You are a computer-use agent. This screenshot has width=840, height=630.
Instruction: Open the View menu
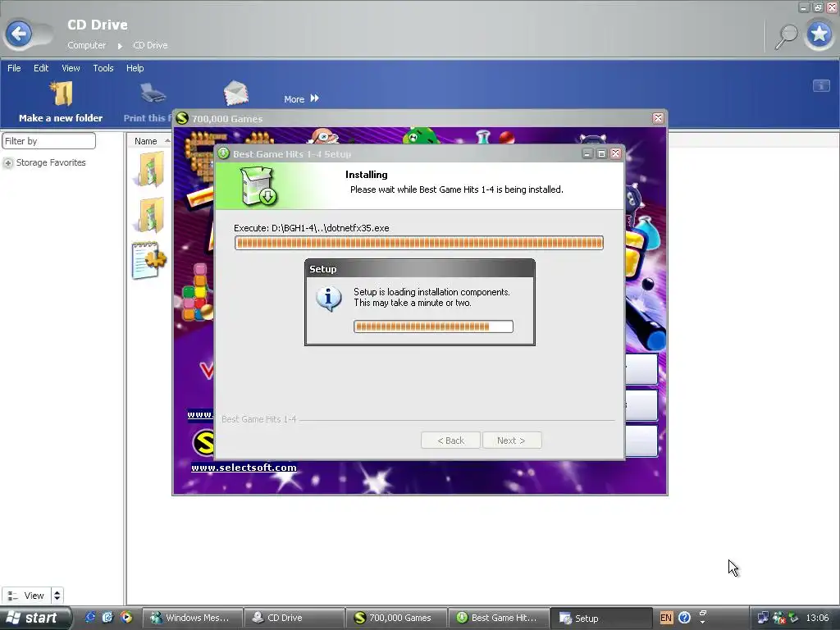click(71, 68)
